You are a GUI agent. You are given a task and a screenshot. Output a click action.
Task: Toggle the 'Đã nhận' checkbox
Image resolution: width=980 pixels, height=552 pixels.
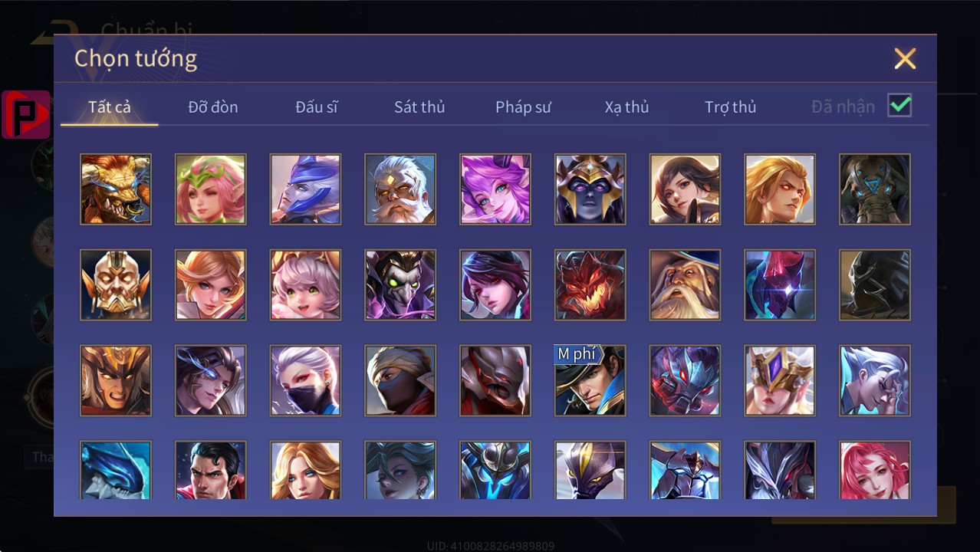click(x=899, y=106)
